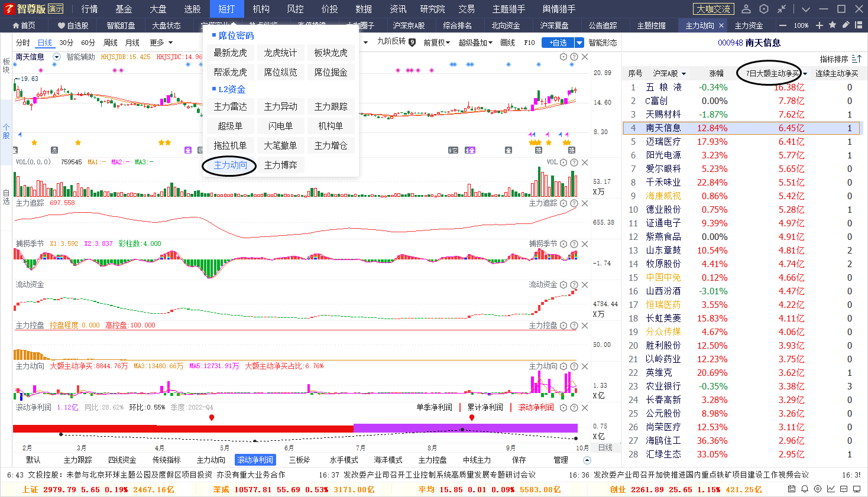Expand the 南天信息 stock name dropdown
The width and height of the screenshot is (868, 497).
(57, 57)
